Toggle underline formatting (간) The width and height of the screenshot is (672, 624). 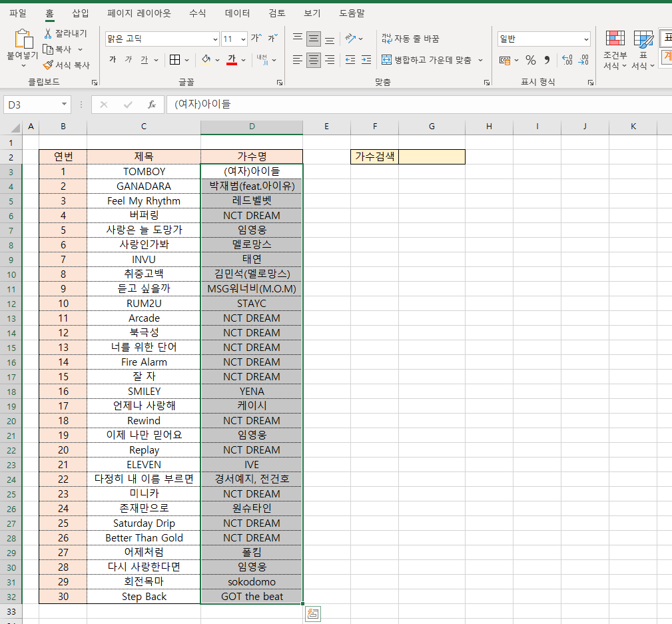145,59
